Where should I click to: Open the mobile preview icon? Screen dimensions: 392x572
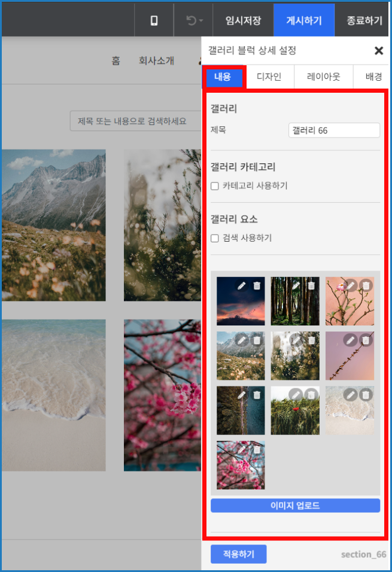point(154,20)
